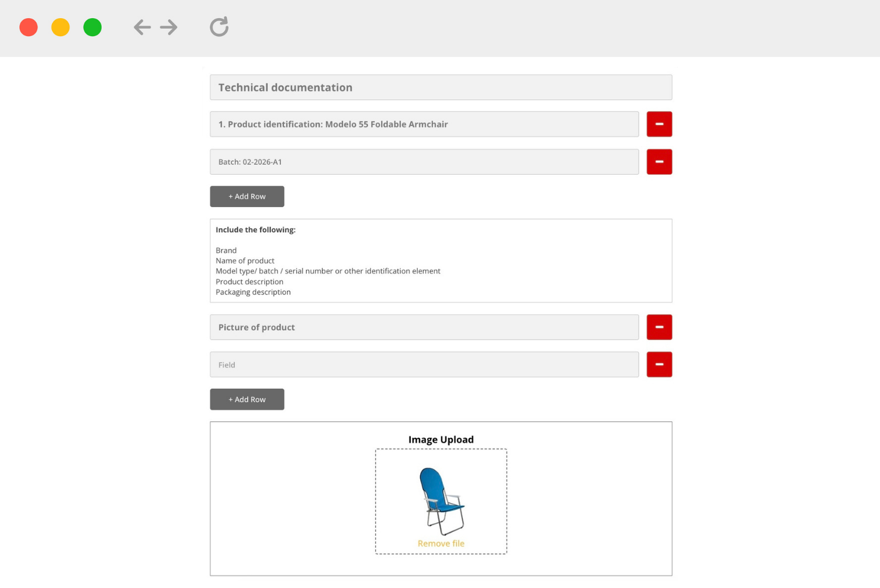The height and width of the screenshot is (588, 880).
Task: Go back using the browser back arrow
Action: (142, 27)
